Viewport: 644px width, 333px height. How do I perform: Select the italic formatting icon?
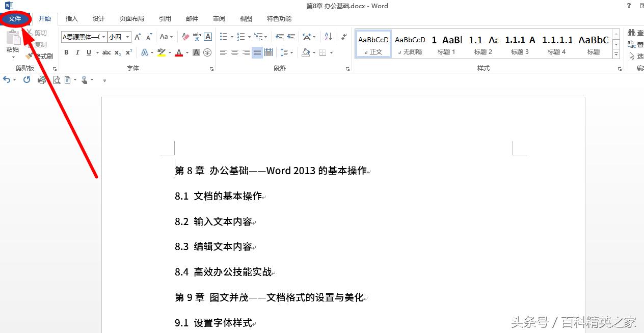click(77, 52)
